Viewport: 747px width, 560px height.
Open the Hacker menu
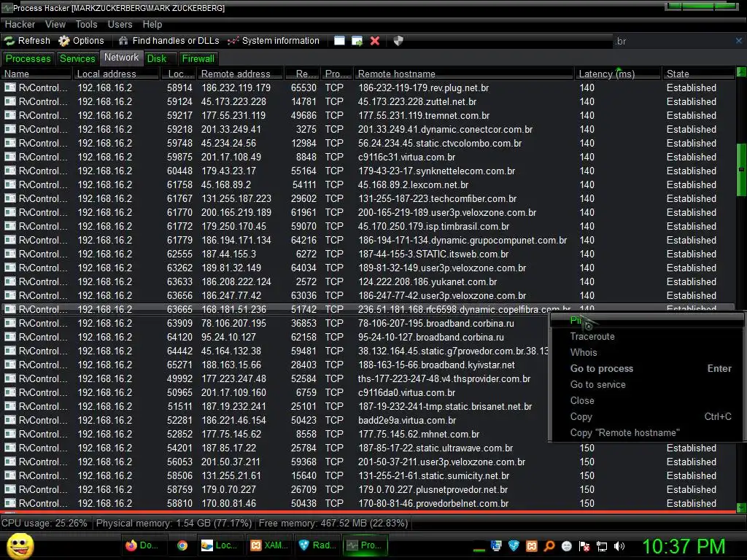pos(20,24)
